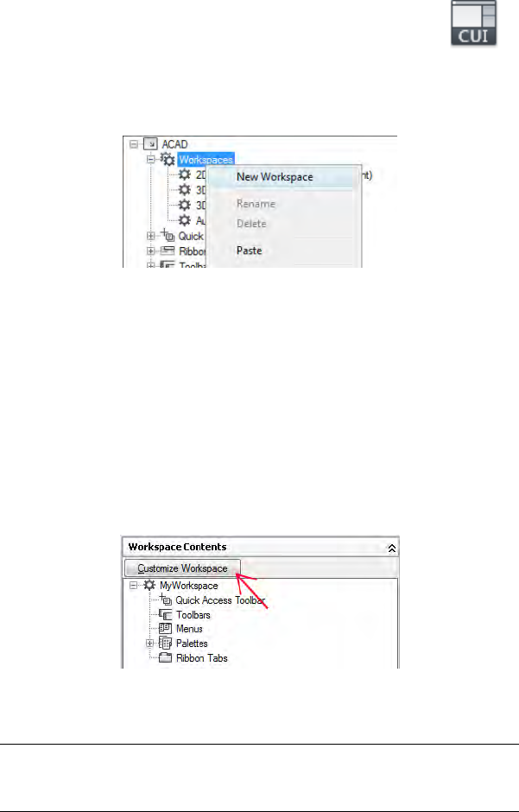This screenshot has width=519, height=812.
Task: Click the grayed-out Delete menu entry
Action: pos(251,224)
